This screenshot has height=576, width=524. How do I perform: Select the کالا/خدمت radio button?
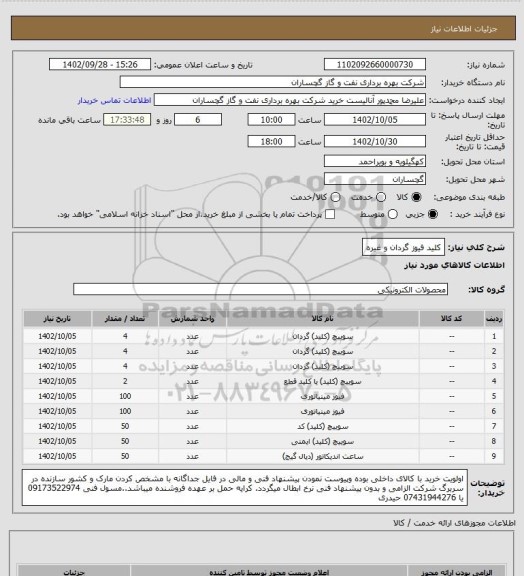335,197
